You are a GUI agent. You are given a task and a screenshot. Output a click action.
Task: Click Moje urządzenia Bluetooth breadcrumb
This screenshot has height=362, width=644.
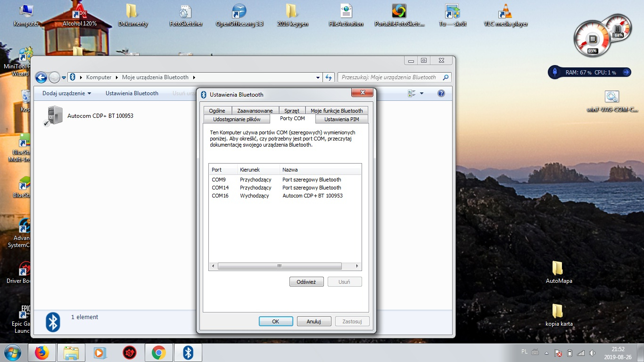pos(155,77)
